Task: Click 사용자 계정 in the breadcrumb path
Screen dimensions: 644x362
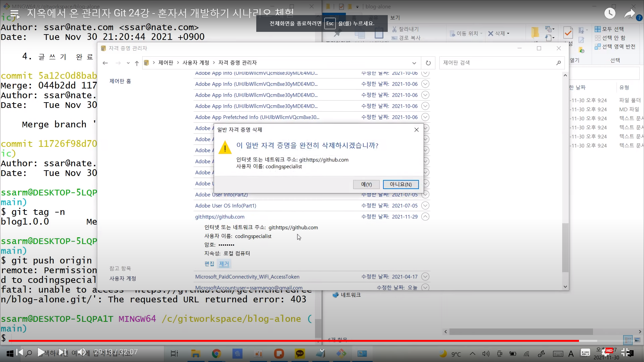Action: click(x=196, y=63)
